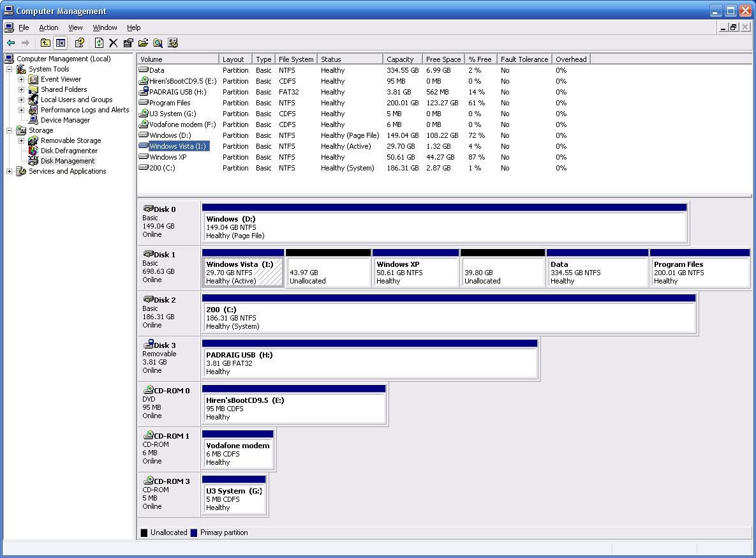Screen dimensions: 756x558
Task: Select the 334.55 GB Data block on Disk 1
Action: (x=597, y=268)
